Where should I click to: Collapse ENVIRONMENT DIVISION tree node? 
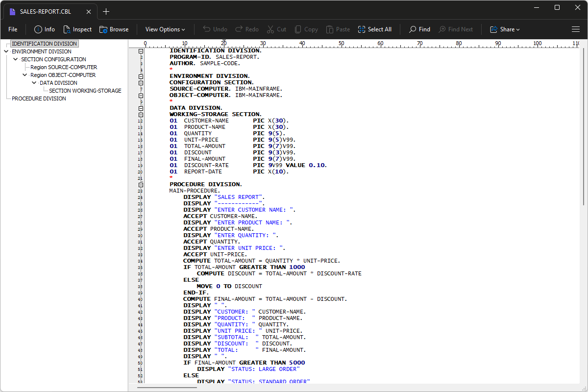[x=6, y=51]
